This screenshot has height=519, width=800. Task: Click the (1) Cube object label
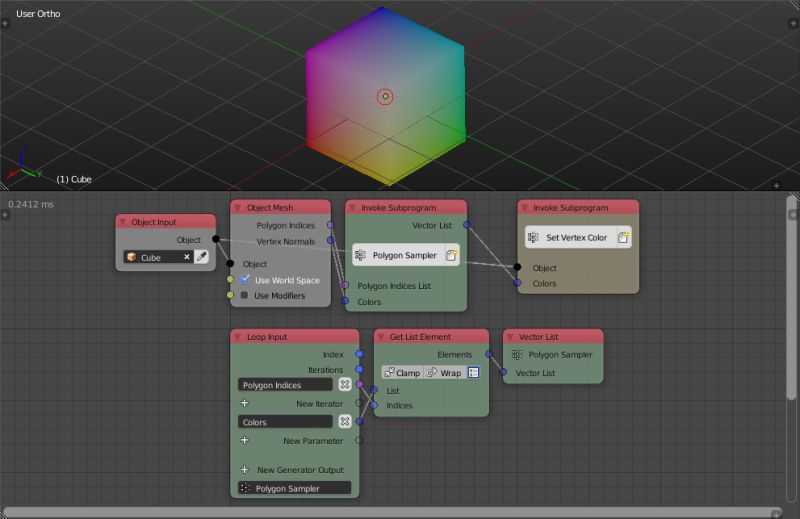[x=74, y=179]
